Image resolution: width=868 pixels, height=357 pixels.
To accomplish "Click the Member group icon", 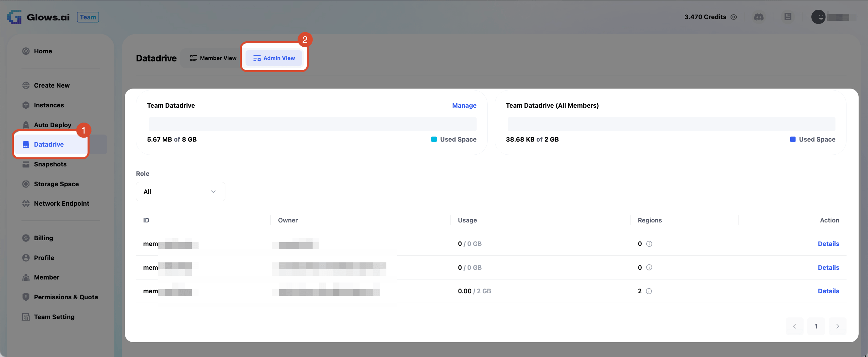I will point(26,277).
